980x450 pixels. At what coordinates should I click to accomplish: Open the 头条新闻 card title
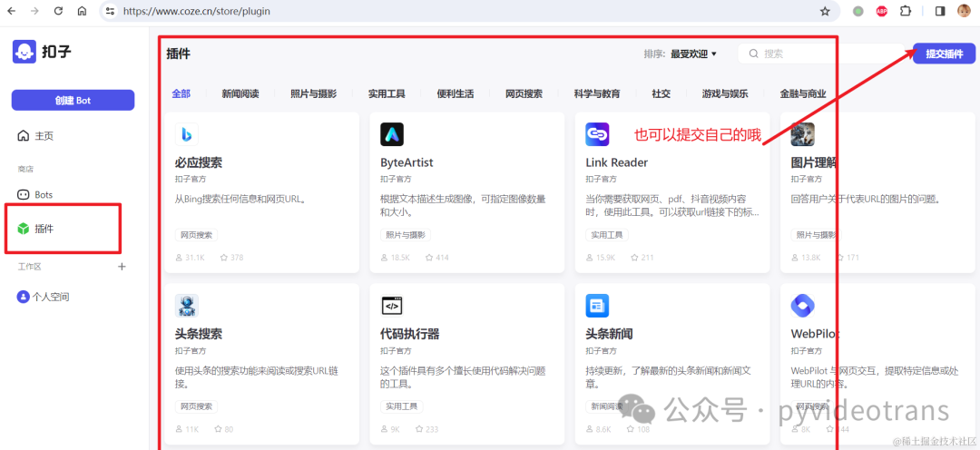[610, 334]
